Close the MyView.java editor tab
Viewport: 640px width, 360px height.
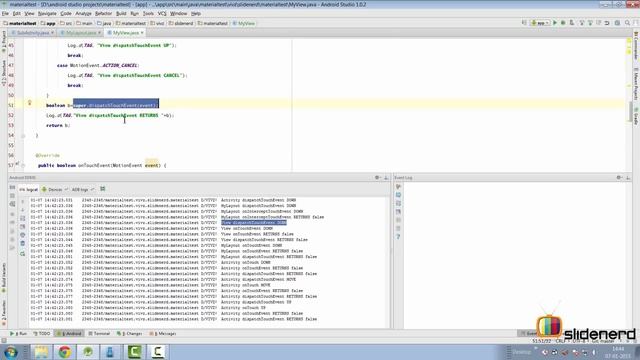[142, 33]
